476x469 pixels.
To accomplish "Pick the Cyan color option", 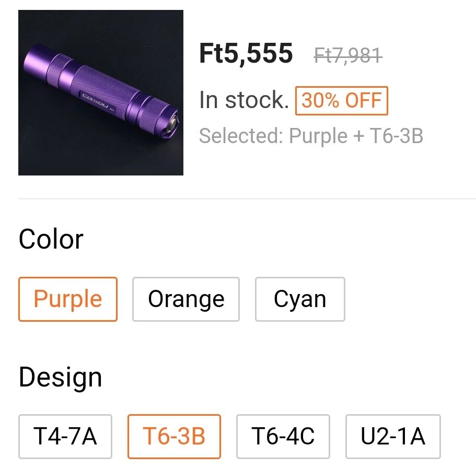I will point(300,299).
